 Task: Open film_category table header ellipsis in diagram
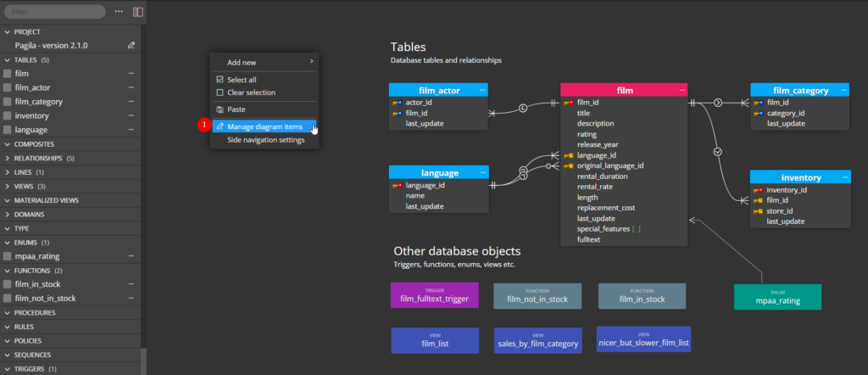(844, 90)
